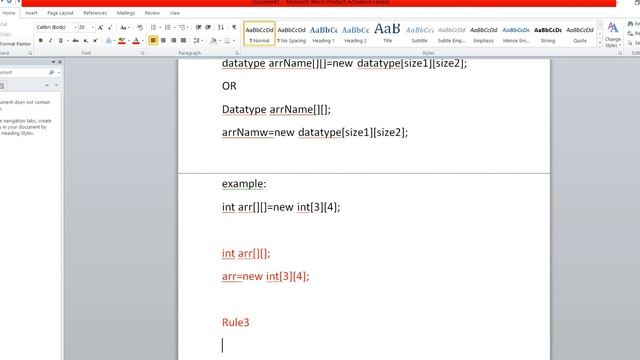Open Paragraph dialog box launcher
This screenshot has width=640, height=360.
pyautogui.click(x=237, y=53)
